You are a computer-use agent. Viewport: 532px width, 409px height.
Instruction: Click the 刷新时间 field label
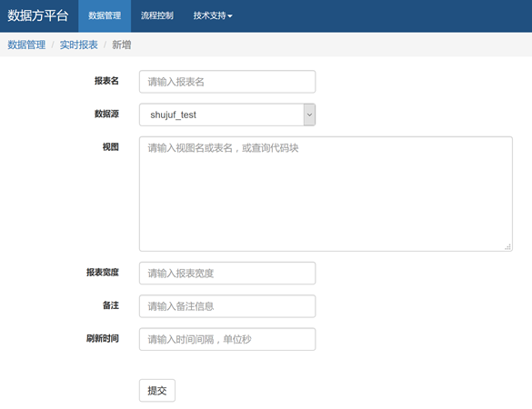[103, 338]
